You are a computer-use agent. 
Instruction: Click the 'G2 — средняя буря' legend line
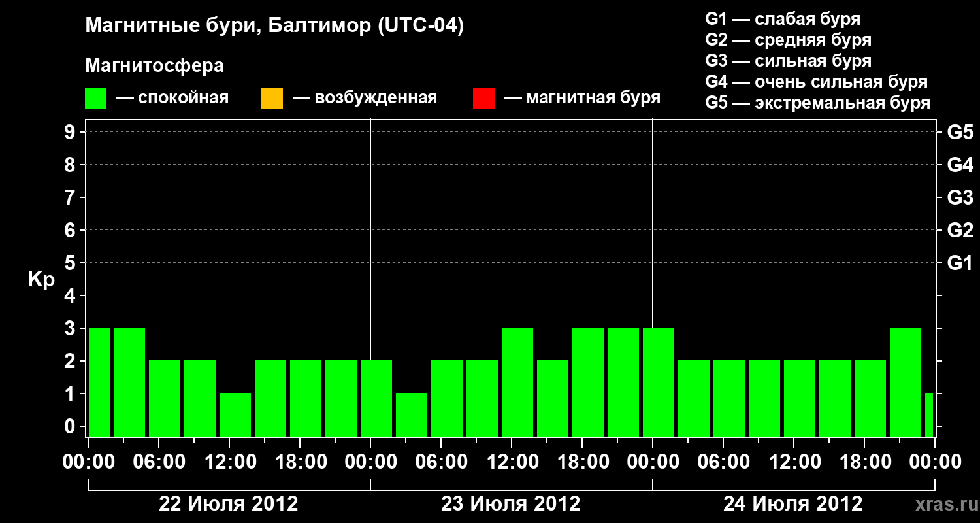[789, 40]
